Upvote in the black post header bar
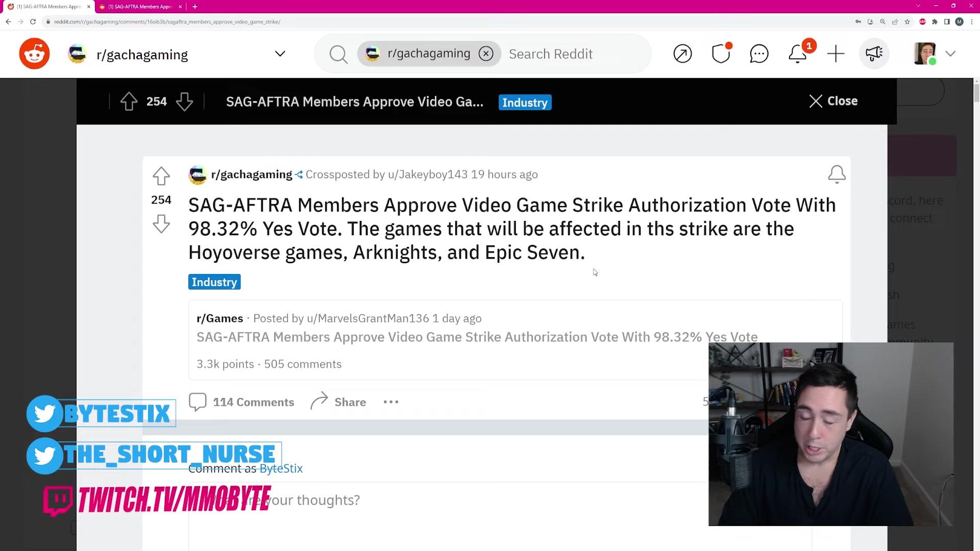Viewport: 980px width, 551px height. 129,102
